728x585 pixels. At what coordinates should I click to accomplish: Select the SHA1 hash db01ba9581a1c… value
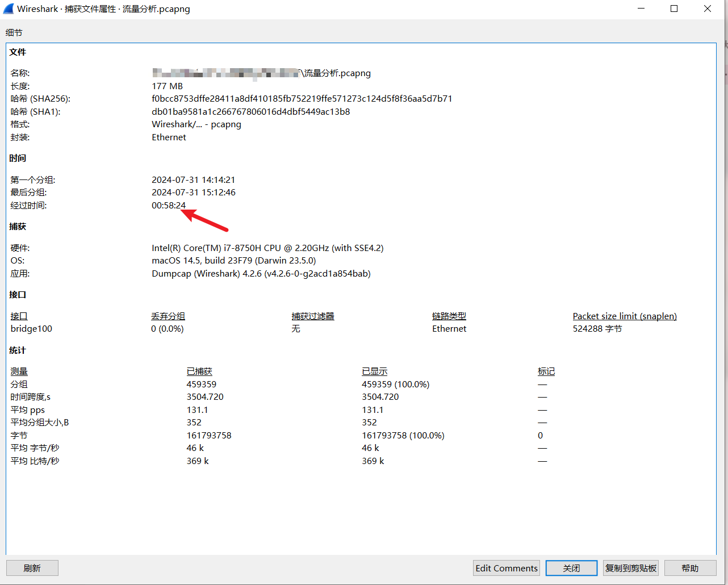pos(251,112)
